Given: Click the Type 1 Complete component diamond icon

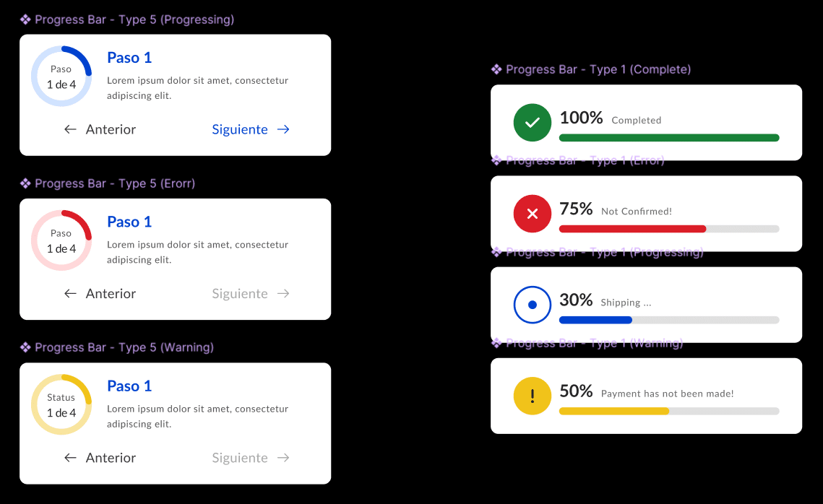Looking at the screenshot, I should 496,70.
